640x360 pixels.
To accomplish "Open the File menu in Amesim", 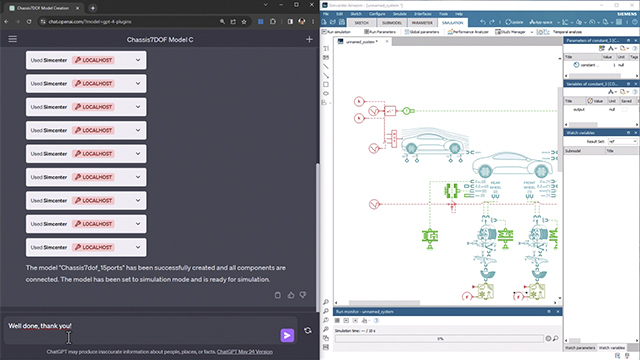I will 326,14.
